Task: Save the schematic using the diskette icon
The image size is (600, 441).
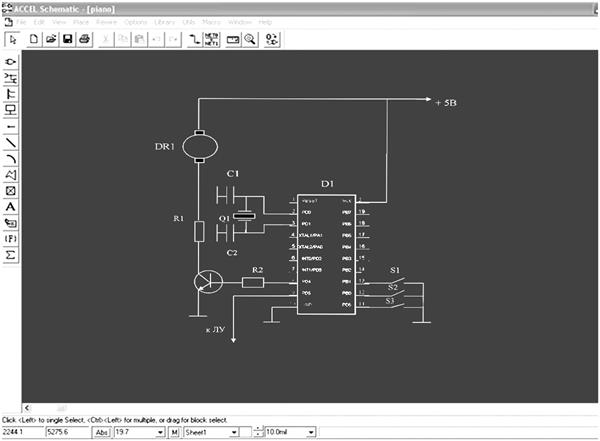Action: [x=67, y=38]
